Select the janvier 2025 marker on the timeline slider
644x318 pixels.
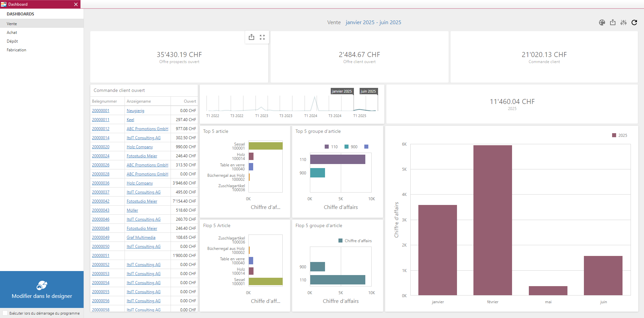pyautogui.click(x=342, y=91)
